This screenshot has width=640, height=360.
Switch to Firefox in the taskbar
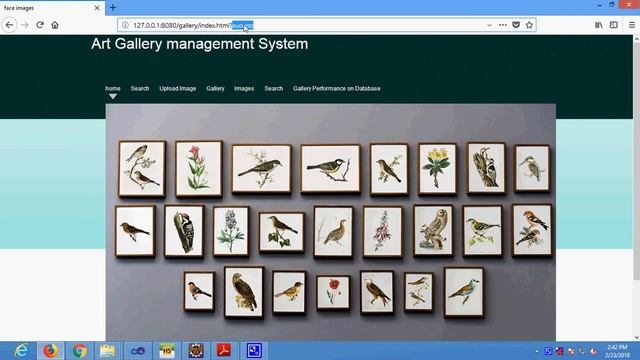(51, 351)
